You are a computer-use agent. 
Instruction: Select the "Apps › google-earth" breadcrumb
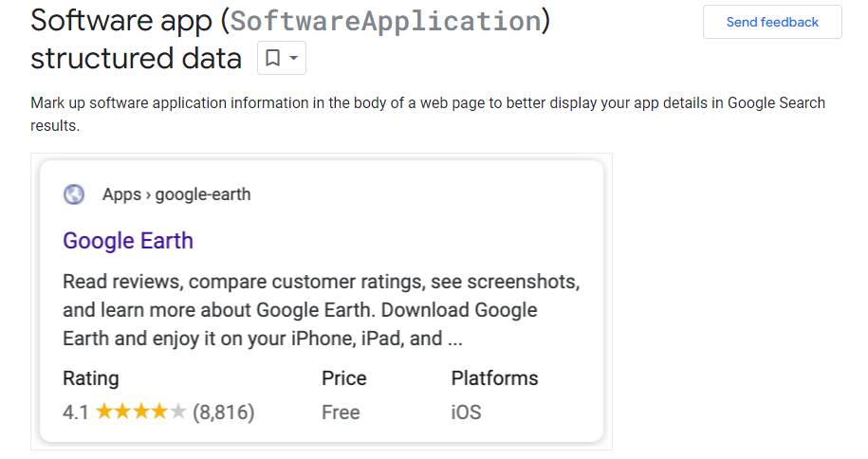coord(176,194)
